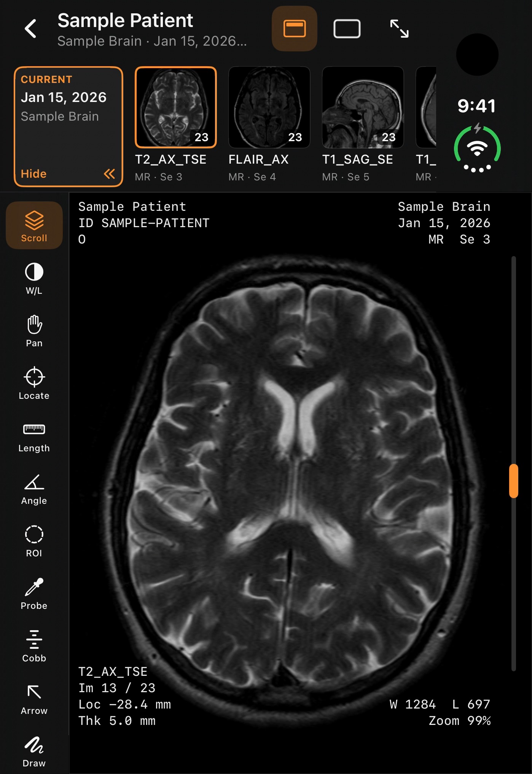The height and width of the screenshot is (774, 532).
Task: Expand viewer to fullscreen with arrows icon
Action: click(x=400, y=29)
